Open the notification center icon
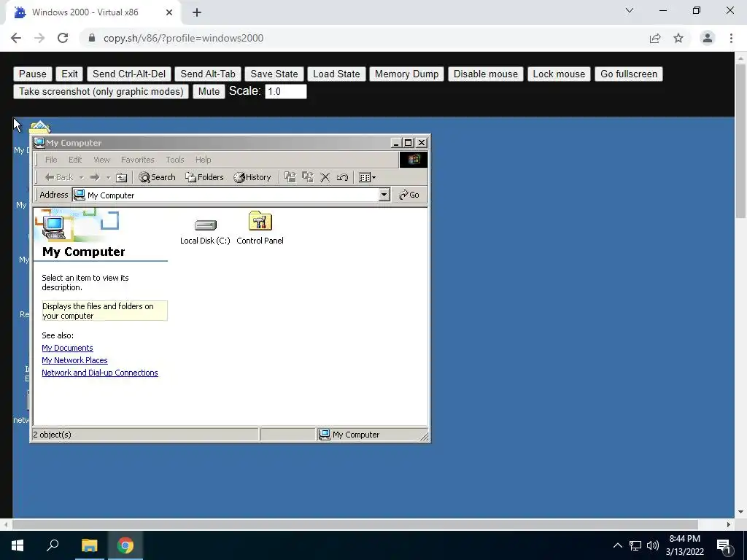 click(724, 545)
